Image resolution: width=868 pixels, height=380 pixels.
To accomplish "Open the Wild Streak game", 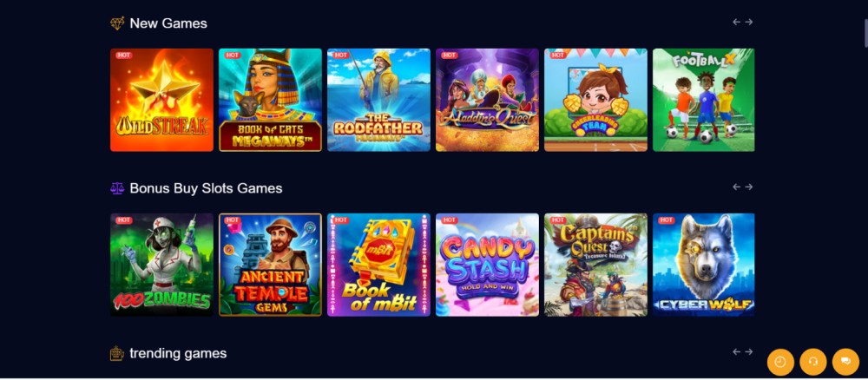I will coord(161,100).
